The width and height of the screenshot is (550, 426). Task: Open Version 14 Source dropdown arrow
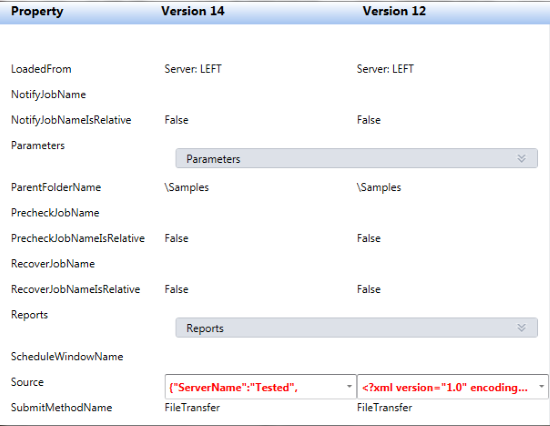(x=349, y=387)
